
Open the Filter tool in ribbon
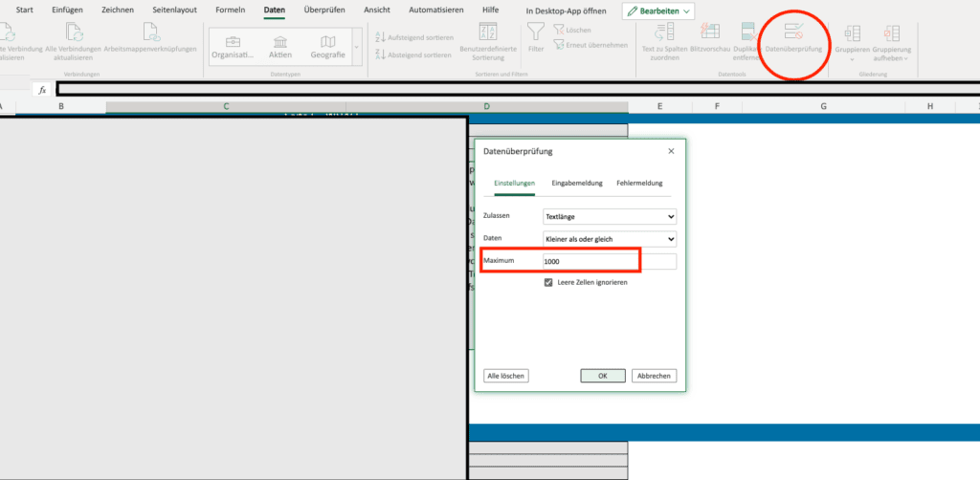[536, 36]
